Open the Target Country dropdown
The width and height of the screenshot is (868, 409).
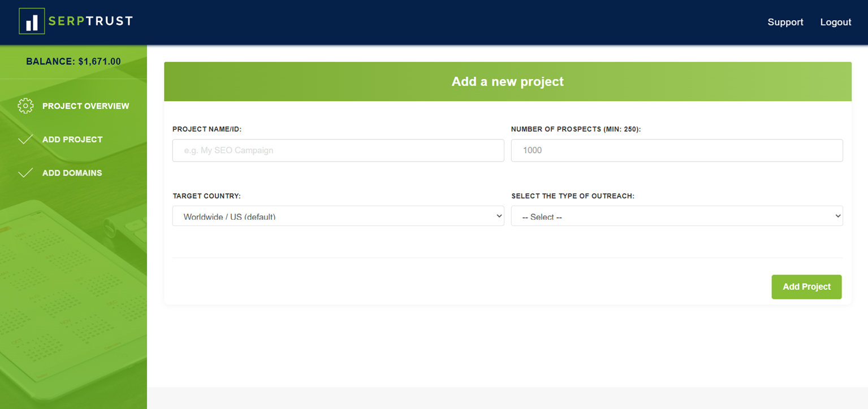coord(338,216)
